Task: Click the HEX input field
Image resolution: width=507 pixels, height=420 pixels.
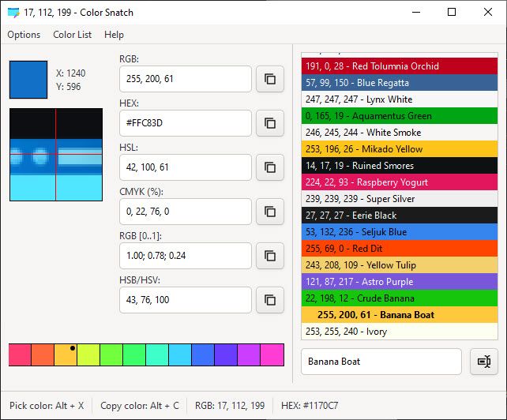Action: 186,123
